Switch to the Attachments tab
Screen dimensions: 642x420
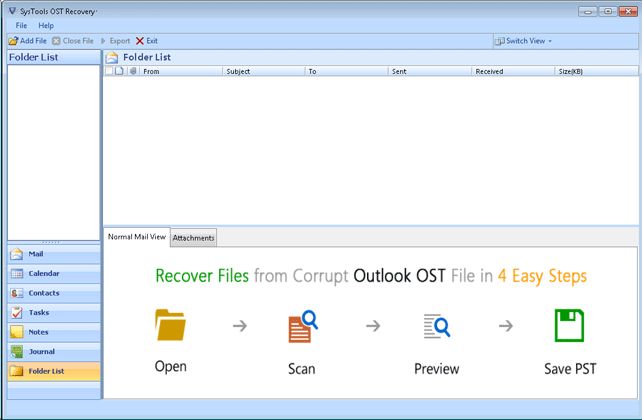tap(193, 238)
